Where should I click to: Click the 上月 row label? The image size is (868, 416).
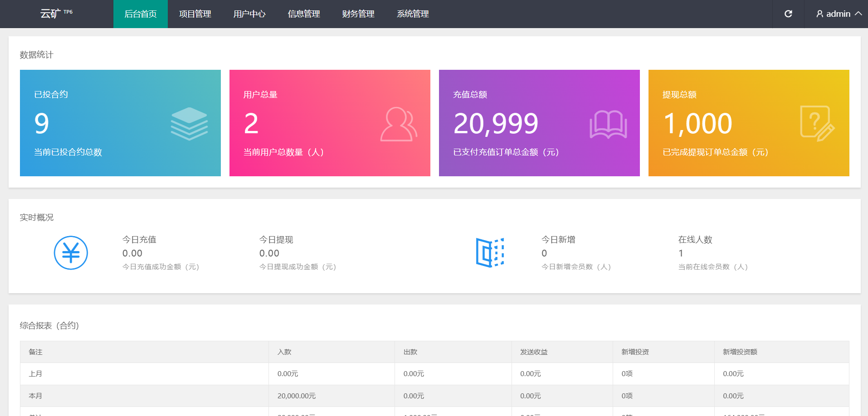(x=35, y=374)
